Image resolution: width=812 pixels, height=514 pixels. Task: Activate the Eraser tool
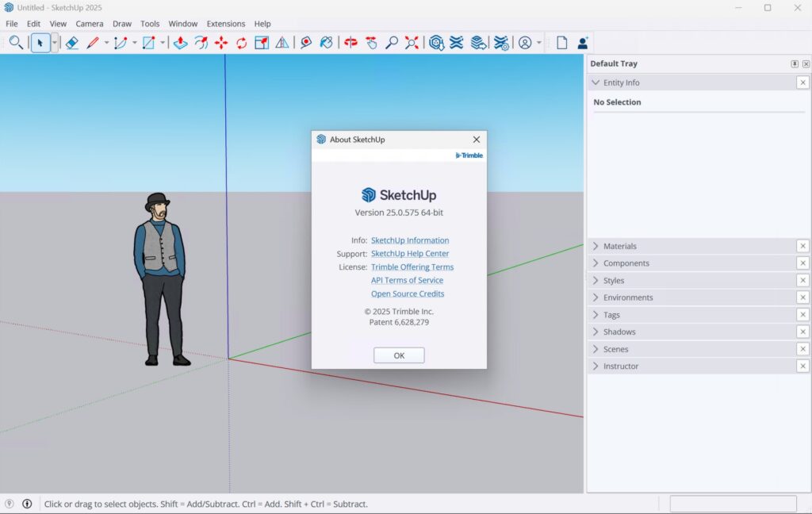click(x=72, y=43)
